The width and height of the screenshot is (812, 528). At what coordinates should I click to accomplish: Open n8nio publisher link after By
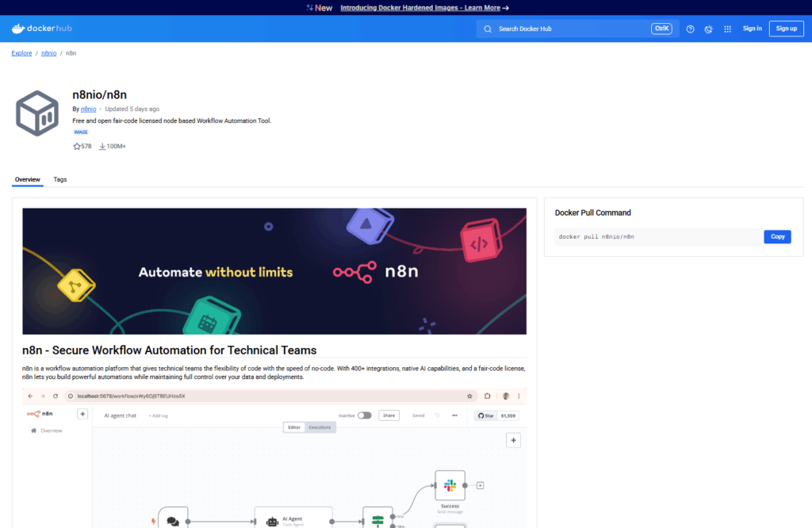[89, 109]
